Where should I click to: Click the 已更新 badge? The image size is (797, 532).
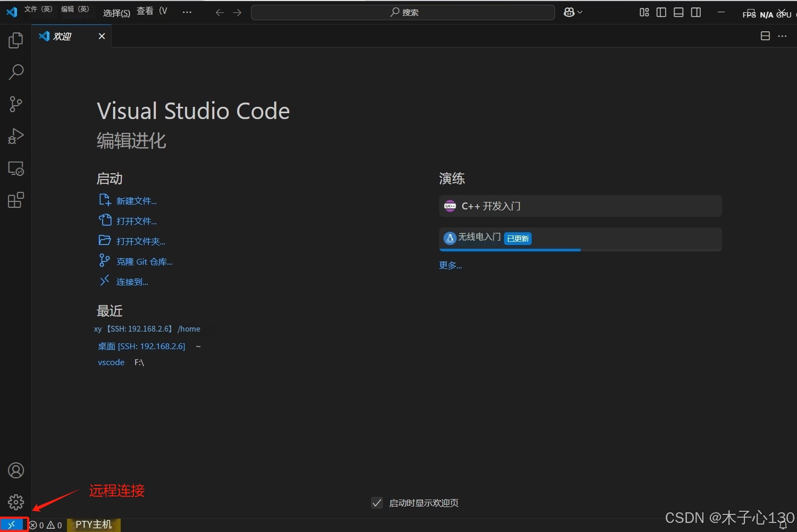pyautogui.click(x=518, y=239)
